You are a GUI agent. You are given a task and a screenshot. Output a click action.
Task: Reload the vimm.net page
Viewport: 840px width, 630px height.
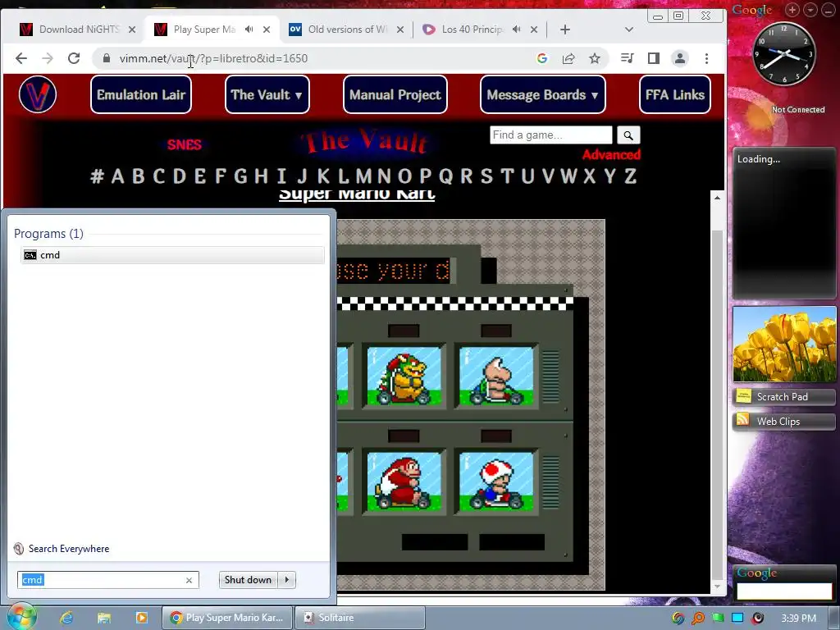74,58
